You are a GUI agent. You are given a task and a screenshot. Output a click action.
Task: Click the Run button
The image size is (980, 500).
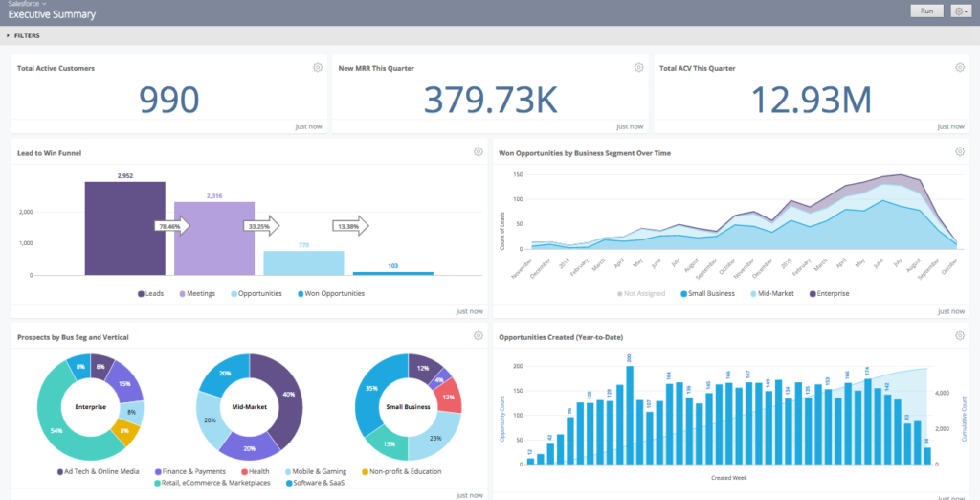coord(926,11)
